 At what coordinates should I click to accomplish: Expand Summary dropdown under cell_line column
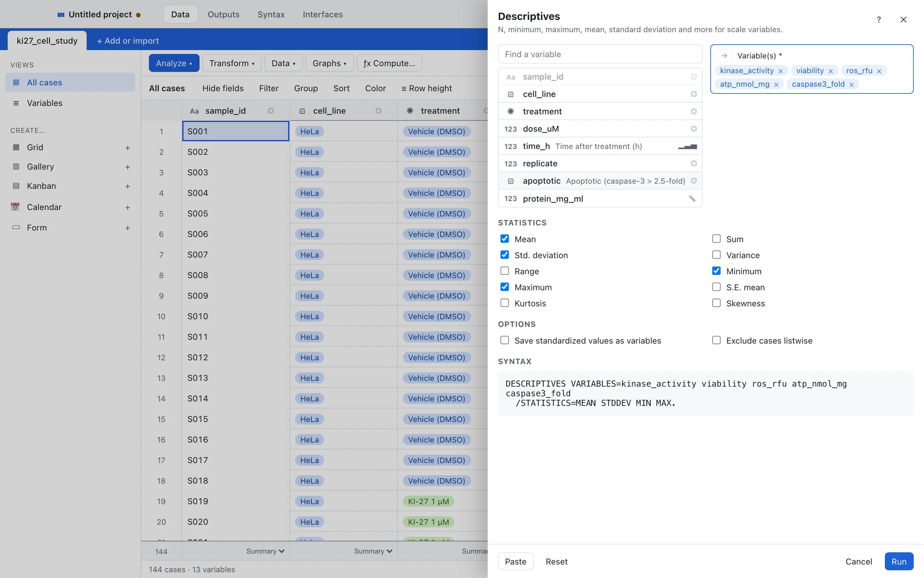[373, 551]
